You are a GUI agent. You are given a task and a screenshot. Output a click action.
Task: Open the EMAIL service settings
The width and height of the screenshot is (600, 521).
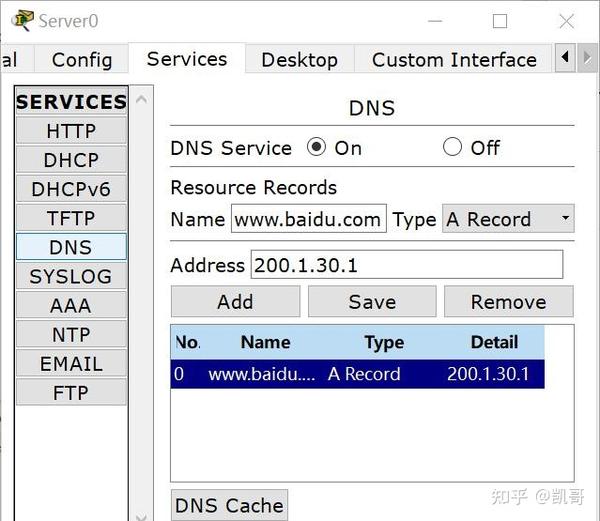click(71, 363)
